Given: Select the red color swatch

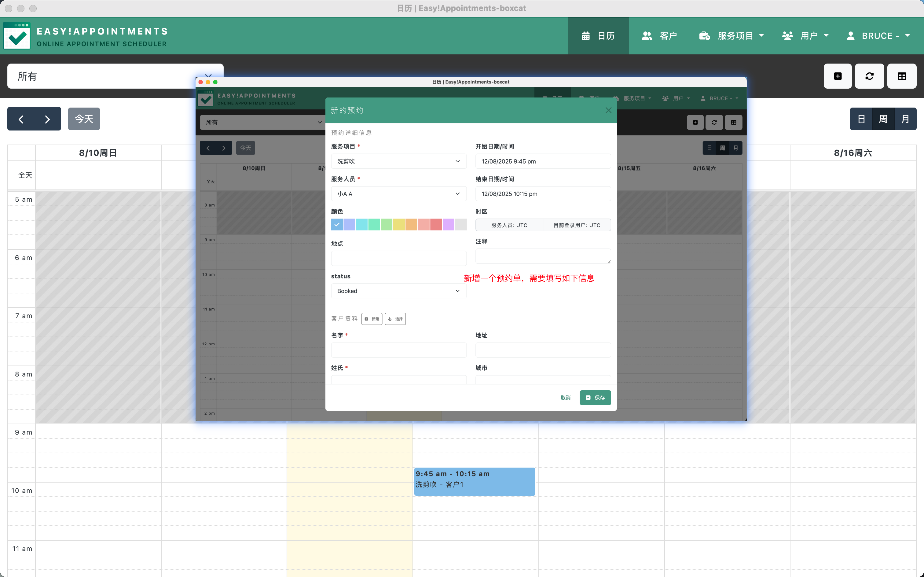Looking at the screenshot, I should coord(436,225).
